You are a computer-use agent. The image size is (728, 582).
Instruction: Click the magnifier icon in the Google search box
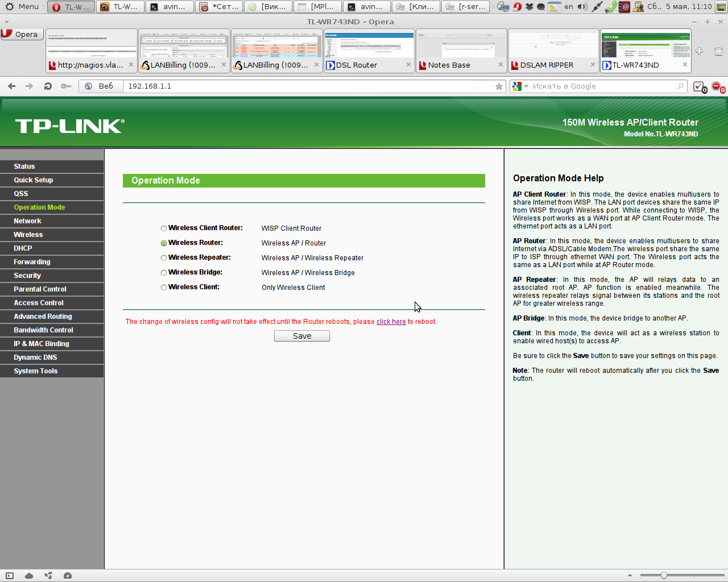click(680, 86)
